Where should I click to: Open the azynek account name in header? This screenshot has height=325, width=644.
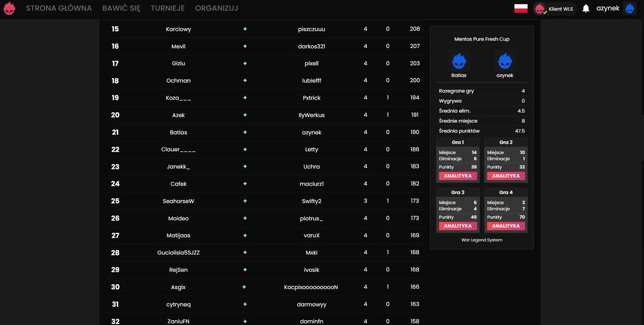pos(608,9)
